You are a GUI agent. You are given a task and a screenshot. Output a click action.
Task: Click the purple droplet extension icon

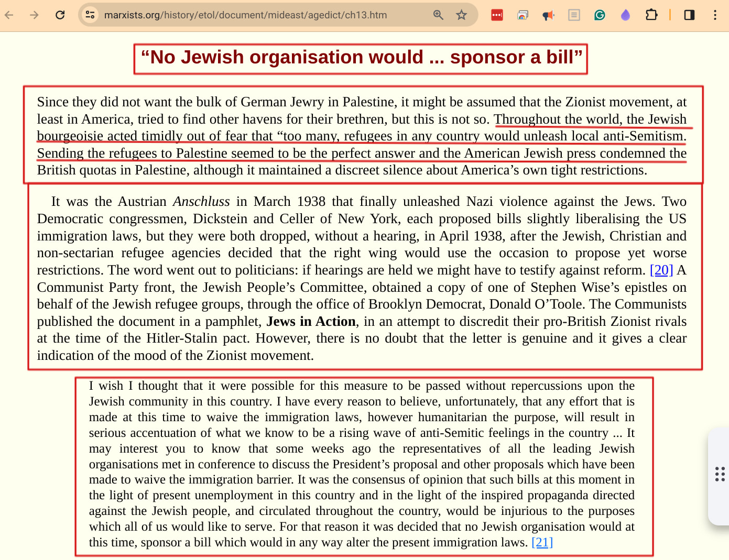pyautogui.click(x=625, y=15)
